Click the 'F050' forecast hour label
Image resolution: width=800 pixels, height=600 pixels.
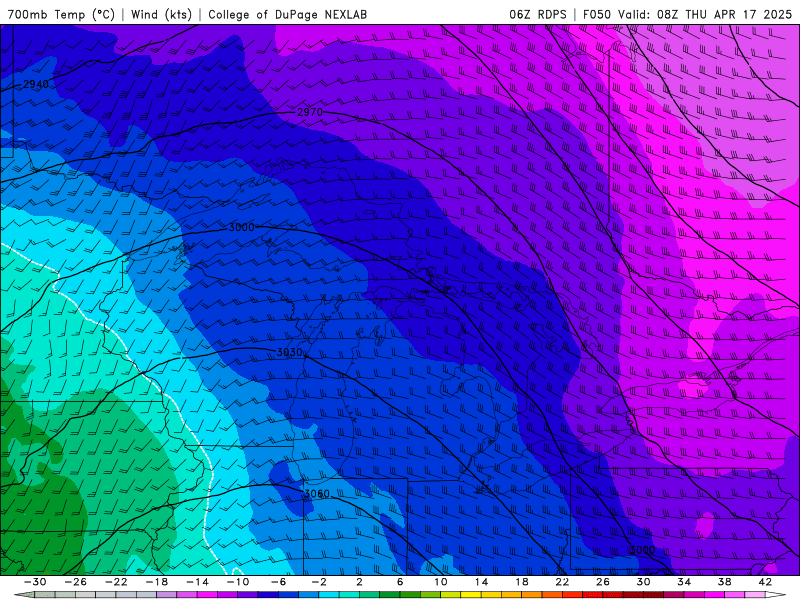598,14
